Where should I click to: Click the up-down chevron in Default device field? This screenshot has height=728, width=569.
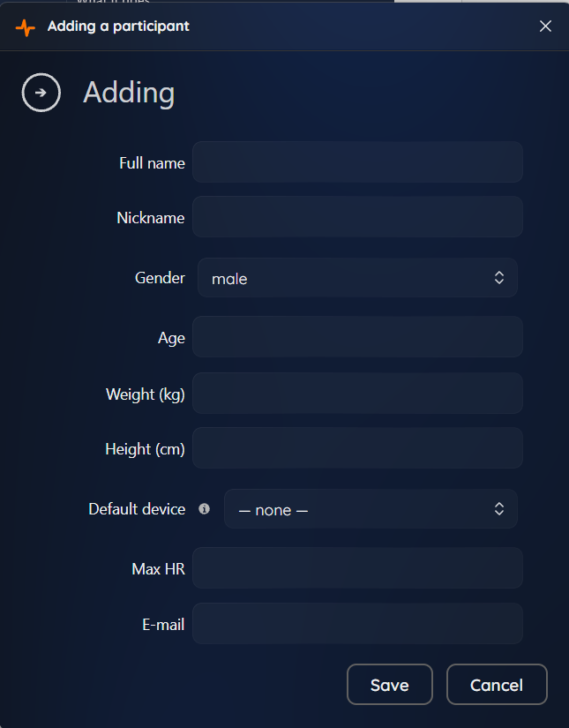pos(499,509)
